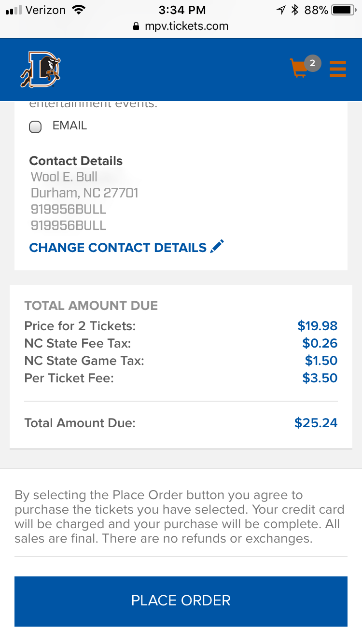The height and width of the screenshot is (644, 362).
Task: Tap the cart item count badge
Action: [313, 63]
